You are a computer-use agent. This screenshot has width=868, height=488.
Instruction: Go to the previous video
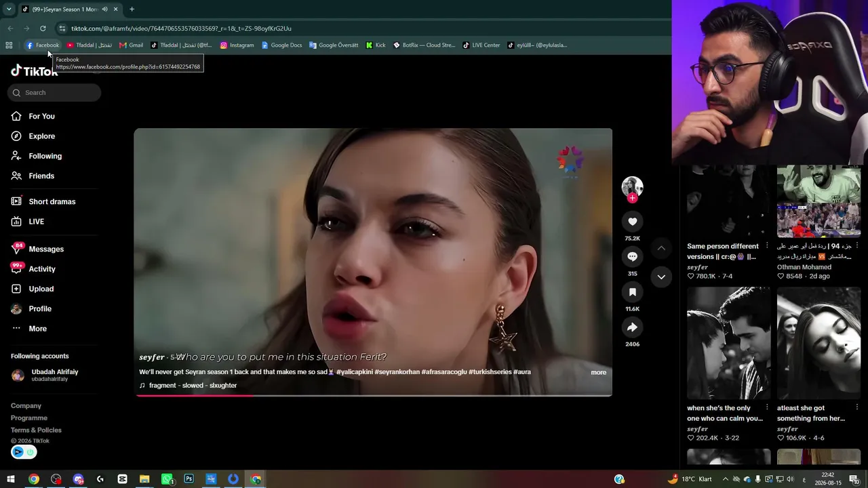(661, 249)
